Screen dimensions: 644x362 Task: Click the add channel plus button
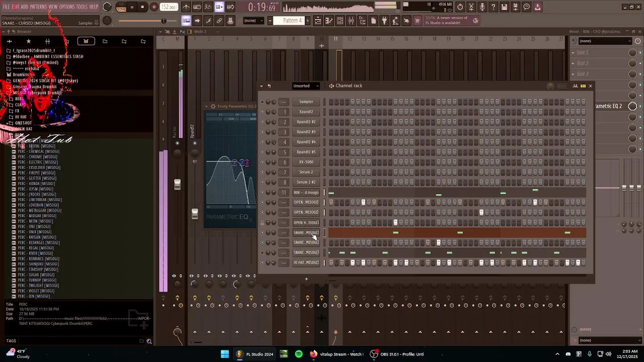coord(306,279)
